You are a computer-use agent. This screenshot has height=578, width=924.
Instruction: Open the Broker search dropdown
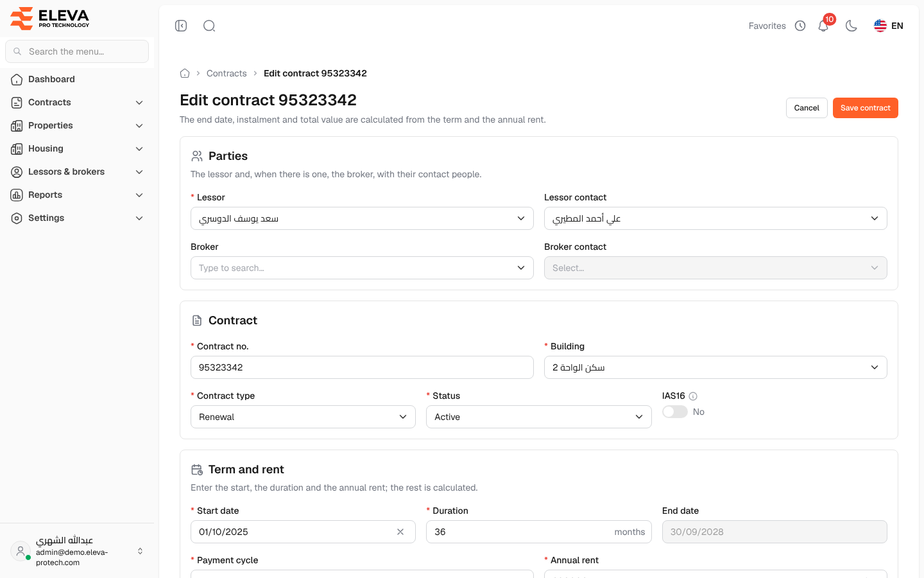[x=362, y=268]
